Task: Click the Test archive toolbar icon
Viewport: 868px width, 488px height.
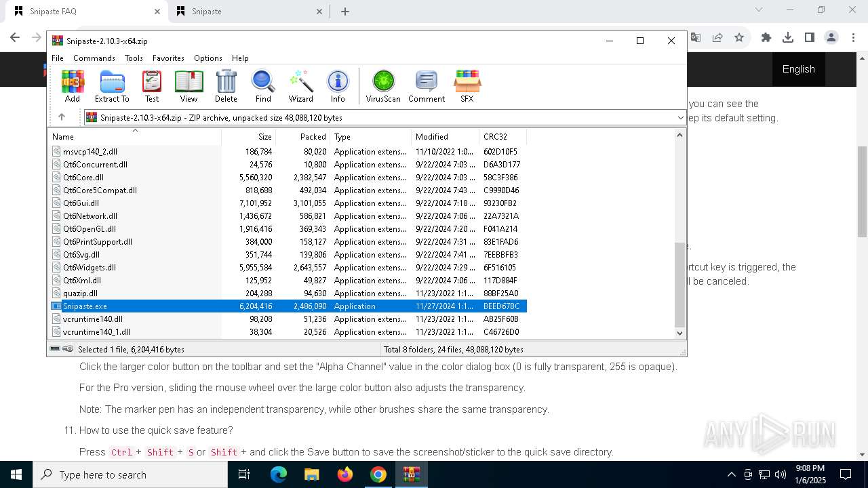Action: (152, 86)
